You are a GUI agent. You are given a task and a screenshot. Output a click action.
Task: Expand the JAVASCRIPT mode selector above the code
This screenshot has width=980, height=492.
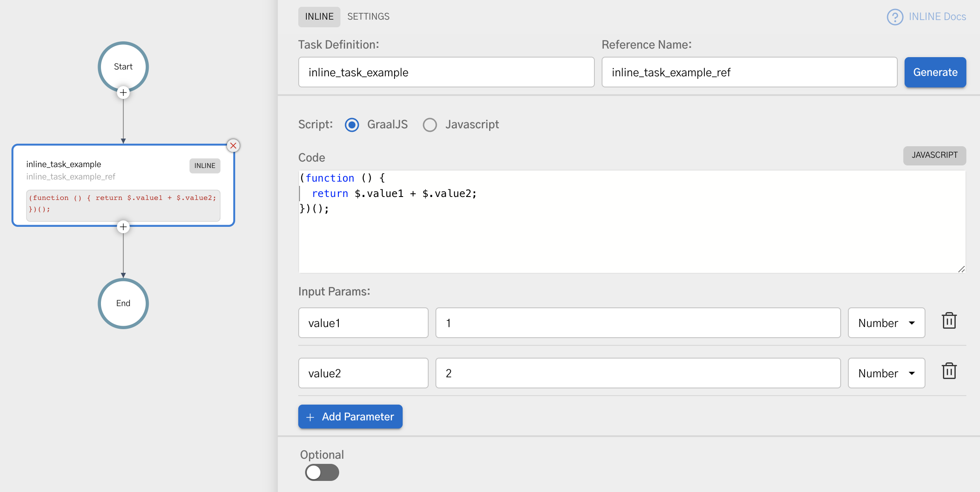point(934,155)
